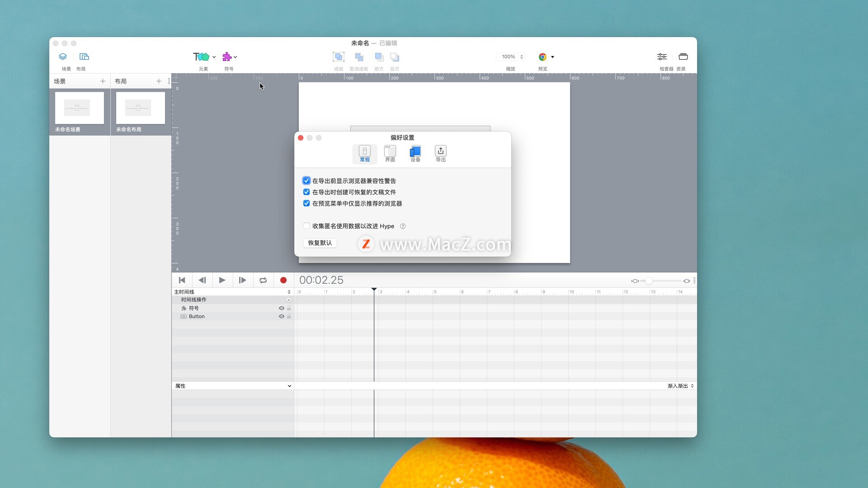Open the preview browser dropdown arrow
The height and width of the screenshot is (488, 868).
pos(552,57)
